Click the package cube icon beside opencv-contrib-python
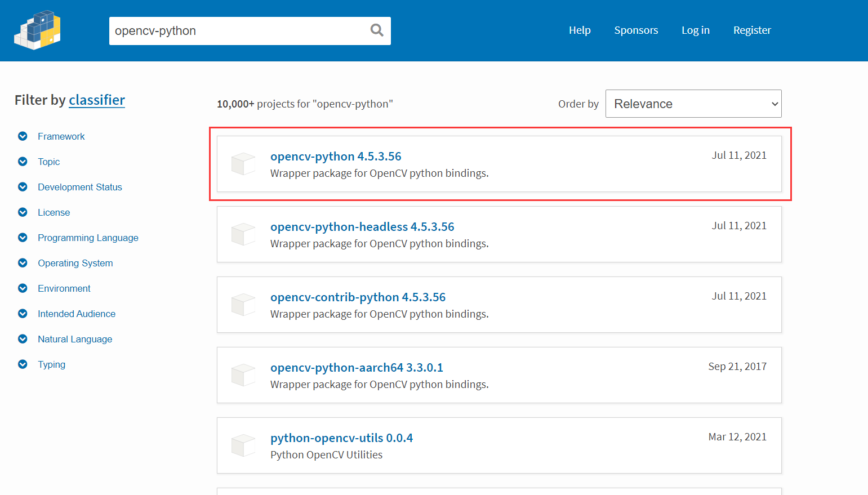 pos(243,305)
